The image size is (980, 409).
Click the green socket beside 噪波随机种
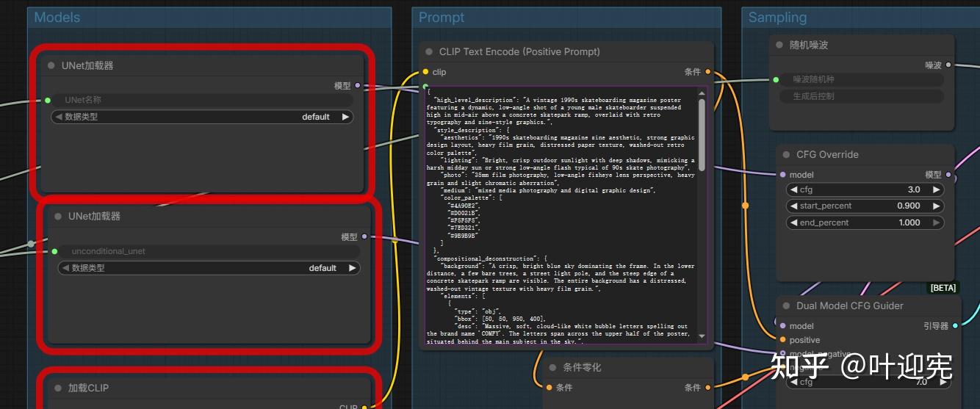click(775, 79)
